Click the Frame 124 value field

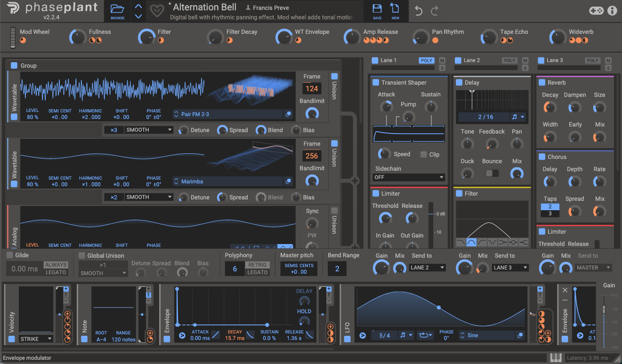click(312, 88)
